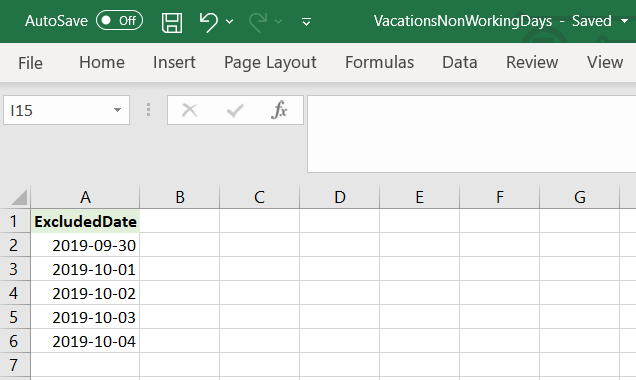
Task: Click the formula bar input area
Action: click(x=472, y=134)
